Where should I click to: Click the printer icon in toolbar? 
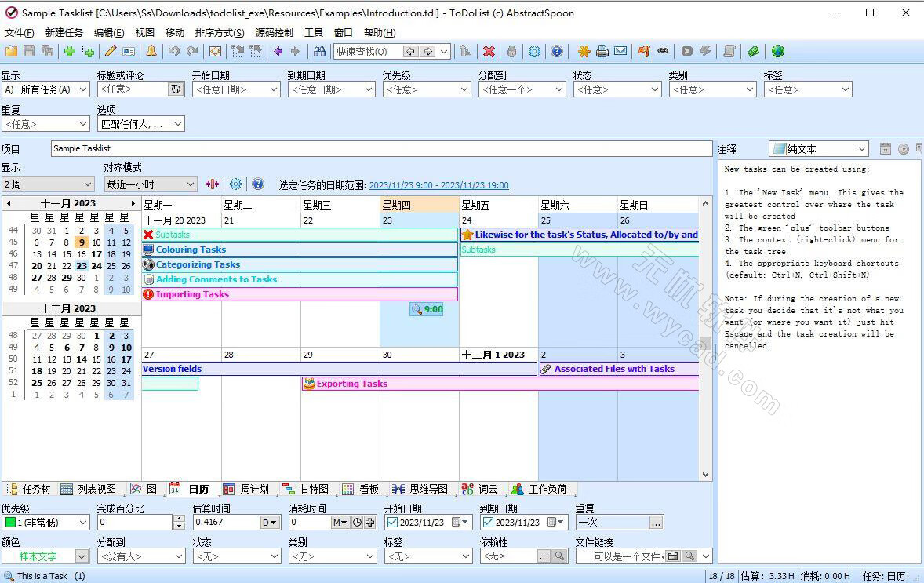tap(602, 52)
